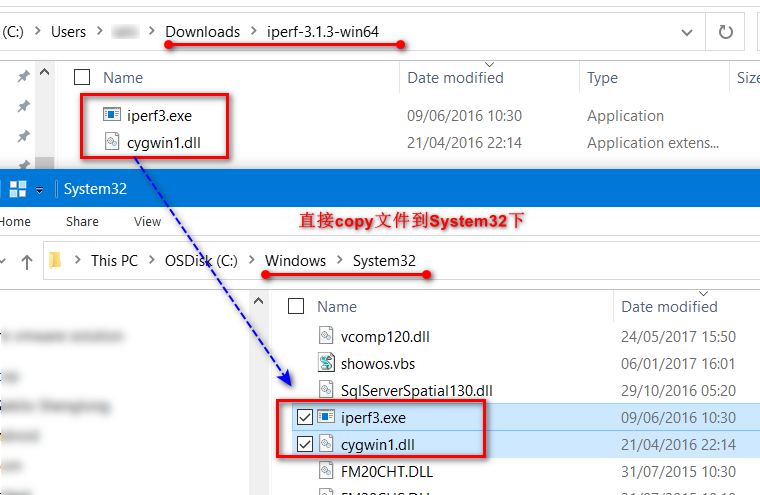Open the address history dropdown in the Downloads window

(687, 32)
